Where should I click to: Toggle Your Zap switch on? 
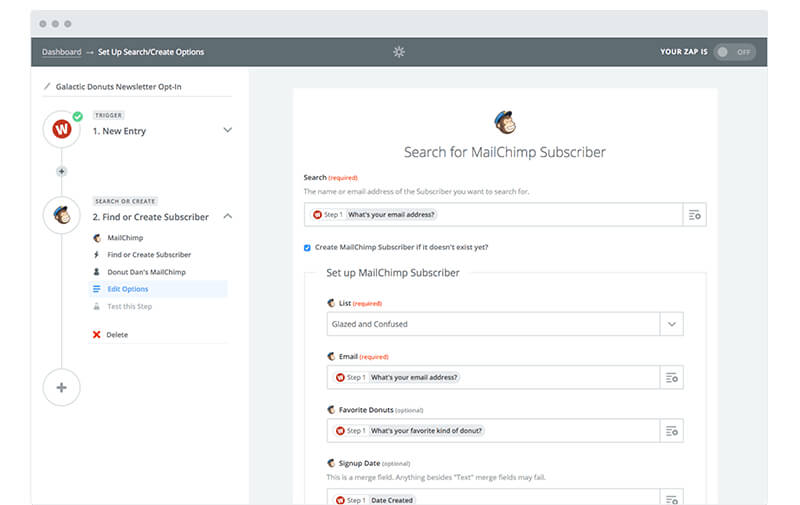click(x=735, y=52)
